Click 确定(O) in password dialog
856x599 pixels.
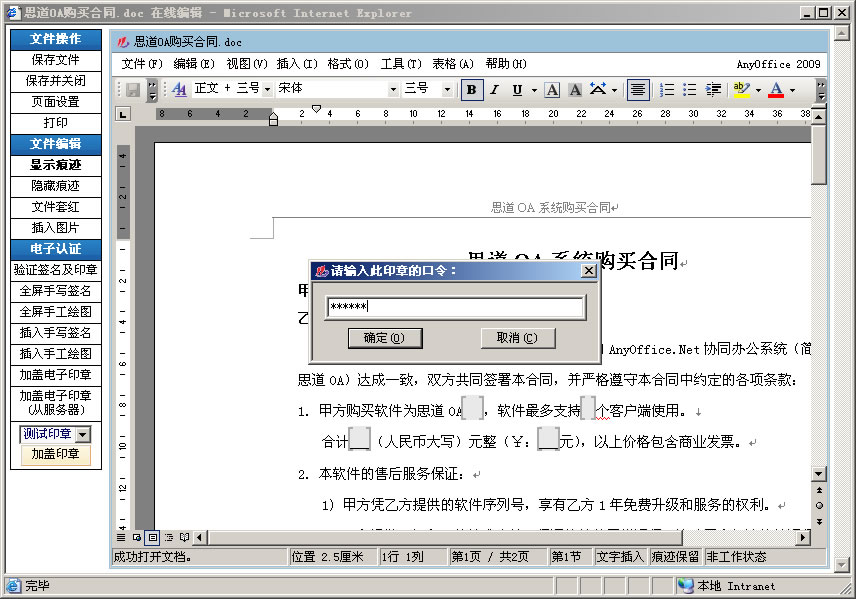[x=385, y=338]
